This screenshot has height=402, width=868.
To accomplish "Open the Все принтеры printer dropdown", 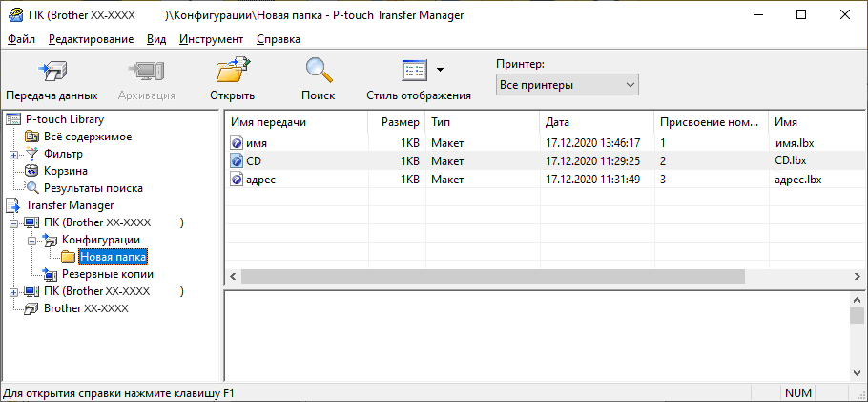I will (x=567, y=86).
